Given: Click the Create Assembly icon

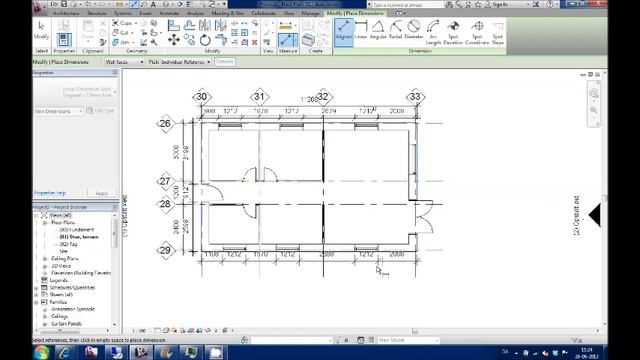Looking at the screenshot, I should coord(308,40).
